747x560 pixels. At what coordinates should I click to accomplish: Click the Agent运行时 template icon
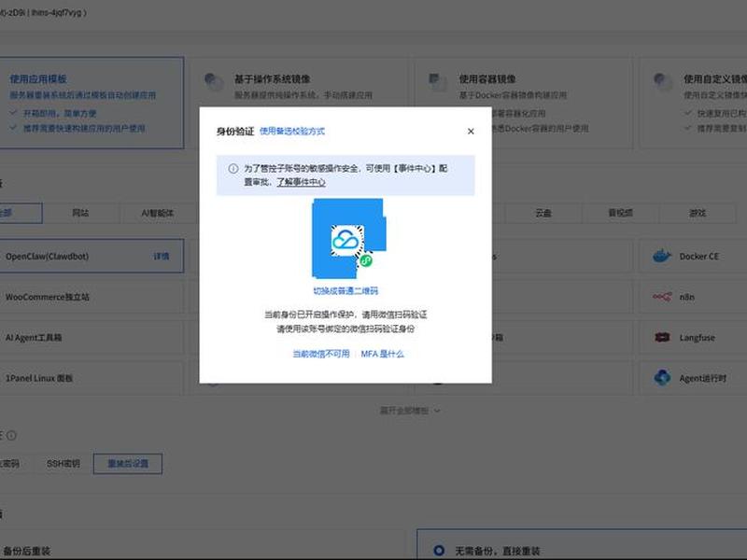[x=662, y=378]
